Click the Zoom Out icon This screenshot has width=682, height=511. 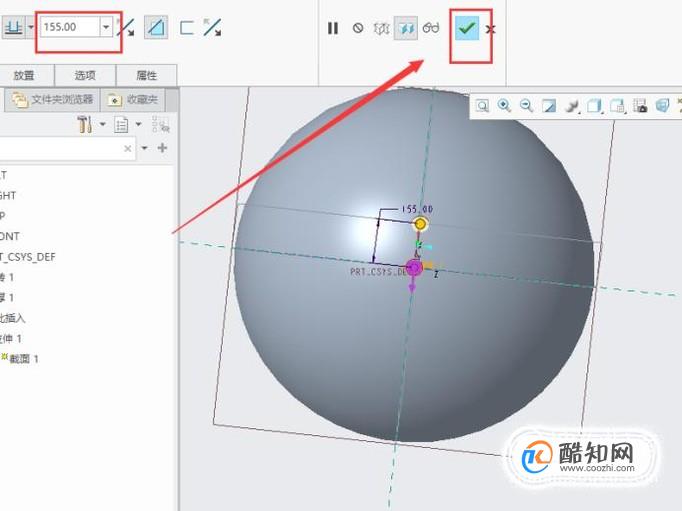[527, 106]
